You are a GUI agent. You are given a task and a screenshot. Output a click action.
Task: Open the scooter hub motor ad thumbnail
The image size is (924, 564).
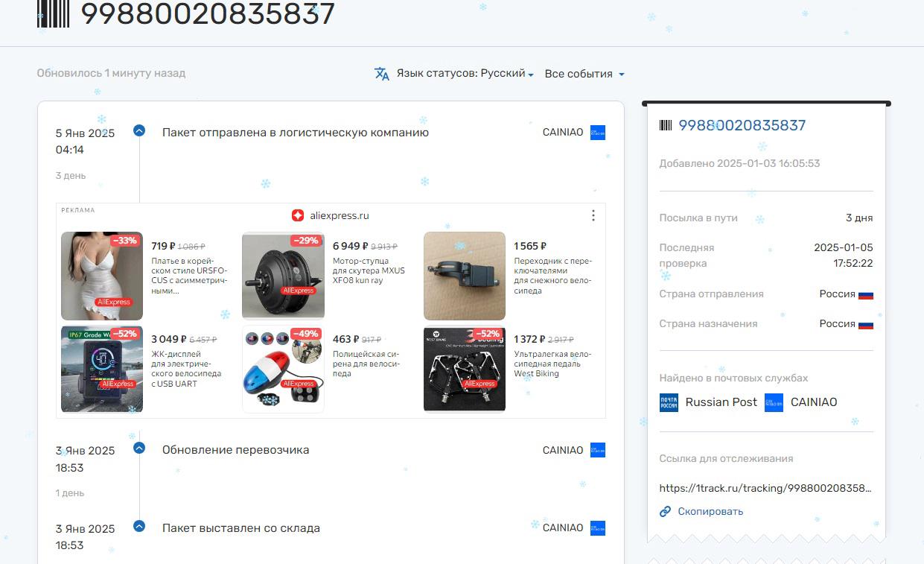point(283,276)
